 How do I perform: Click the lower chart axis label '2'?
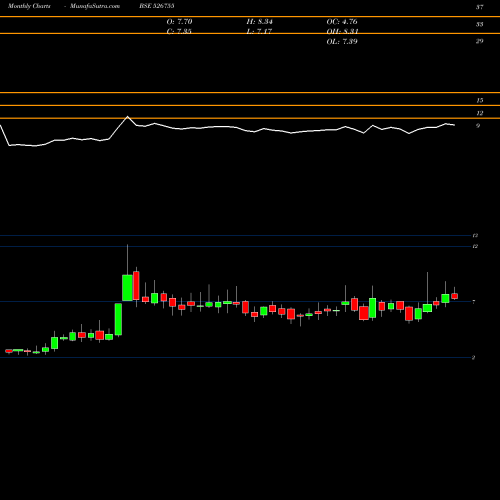coord(473,358)
